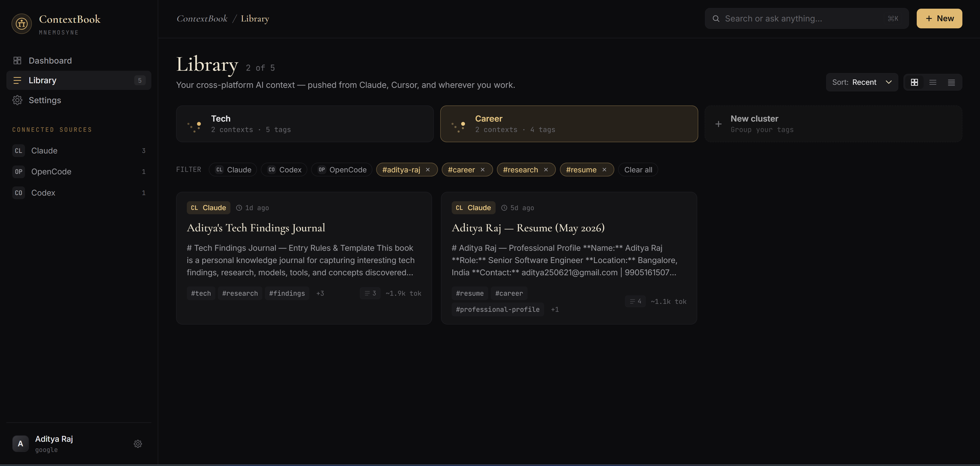Click Claude badge on Resume card
This screenshot has height=466, width=980.
click(473, 208)
